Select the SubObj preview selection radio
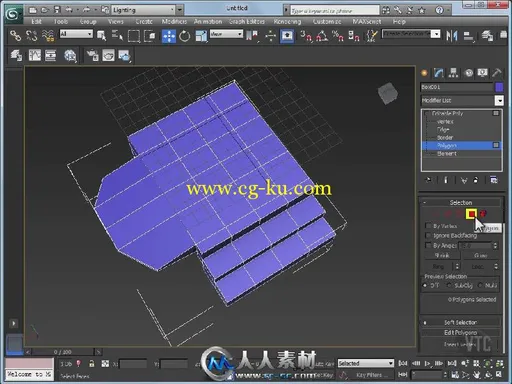This screenshot has height=384, width=512. (x=450, y=285)
